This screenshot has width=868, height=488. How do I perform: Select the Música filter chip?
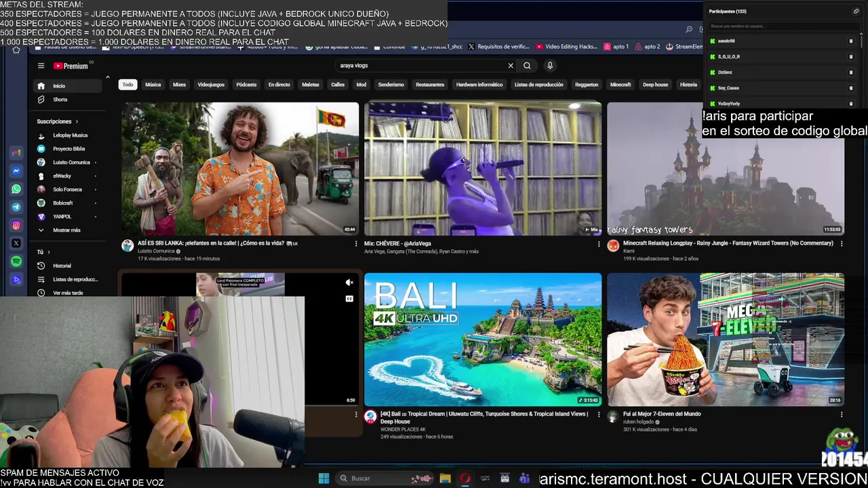153,85
